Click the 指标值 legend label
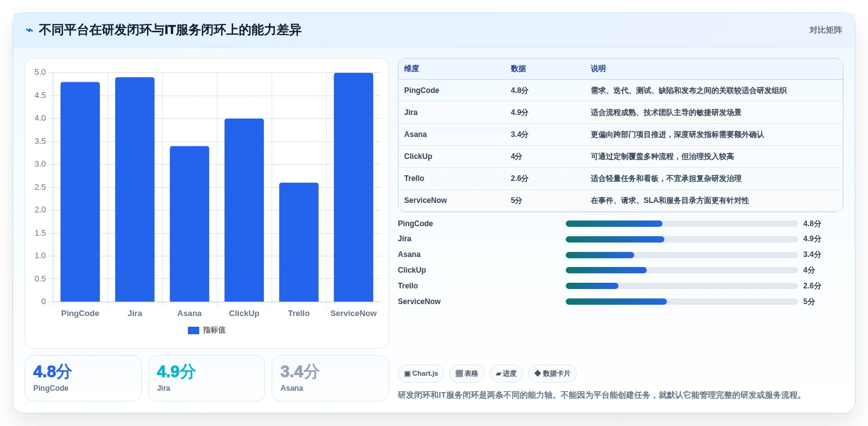This screenshot has height=426, width=868. tap(214, 330)
